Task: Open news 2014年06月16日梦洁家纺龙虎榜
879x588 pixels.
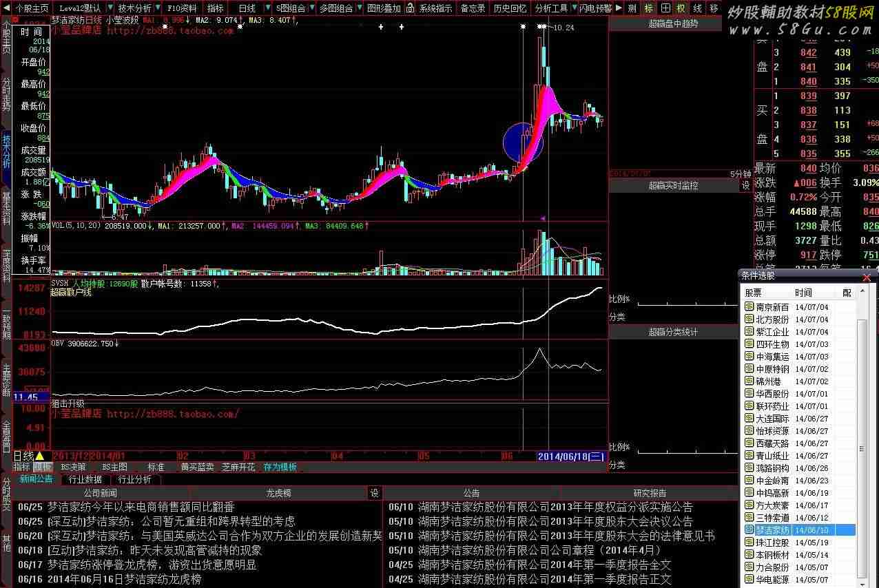Action: click(x=124, y=580)
